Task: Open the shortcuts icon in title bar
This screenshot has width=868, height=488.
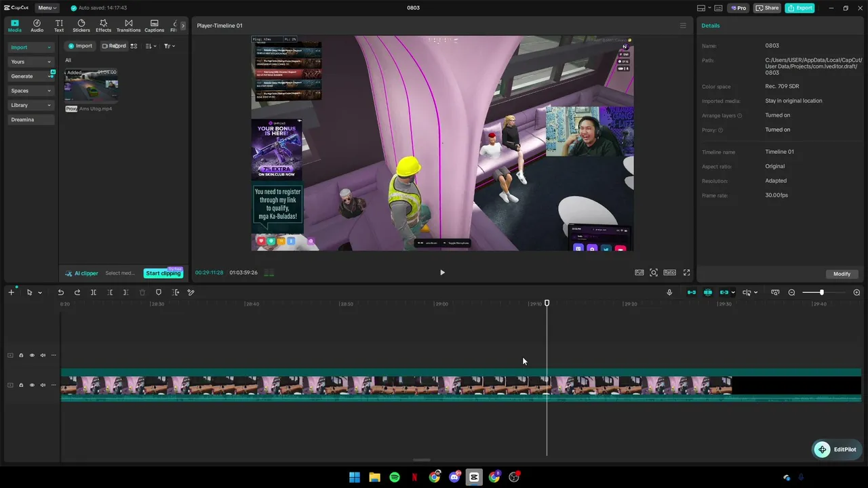Action: [717, 8]
